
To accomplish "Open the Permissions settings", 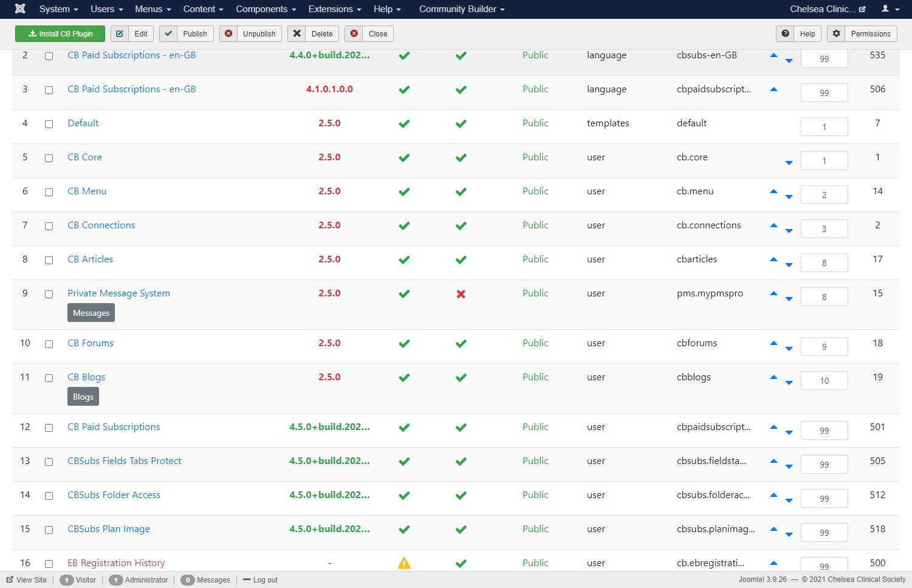I will point(862,34).
